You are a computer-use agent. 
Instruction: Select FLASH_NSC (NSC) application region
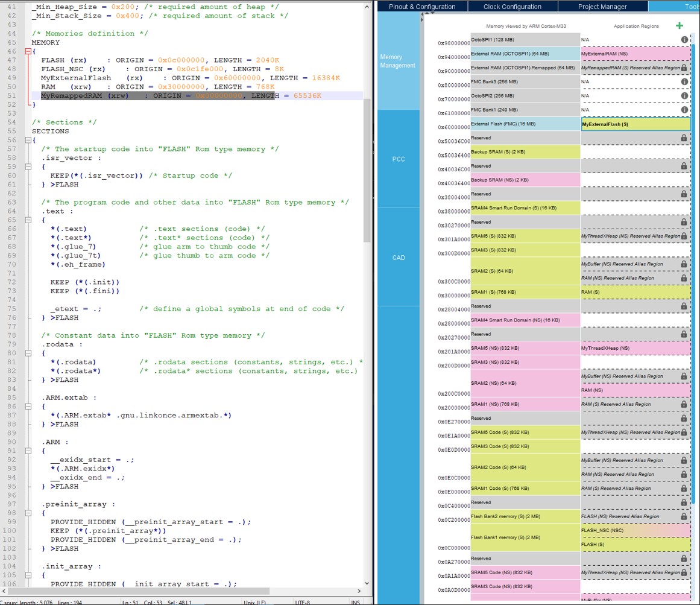tap(635, 530)
